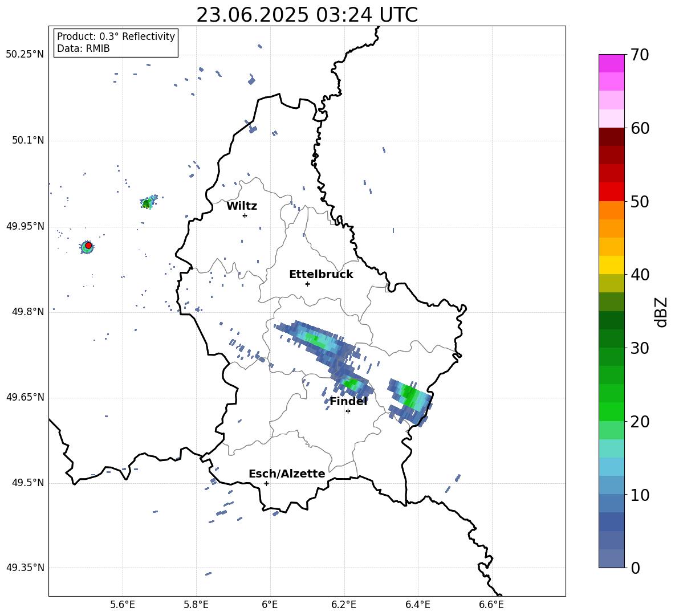Click the Wiltz station cross marker
This screenshot has width=675, height=616.
tap(245, 215)
